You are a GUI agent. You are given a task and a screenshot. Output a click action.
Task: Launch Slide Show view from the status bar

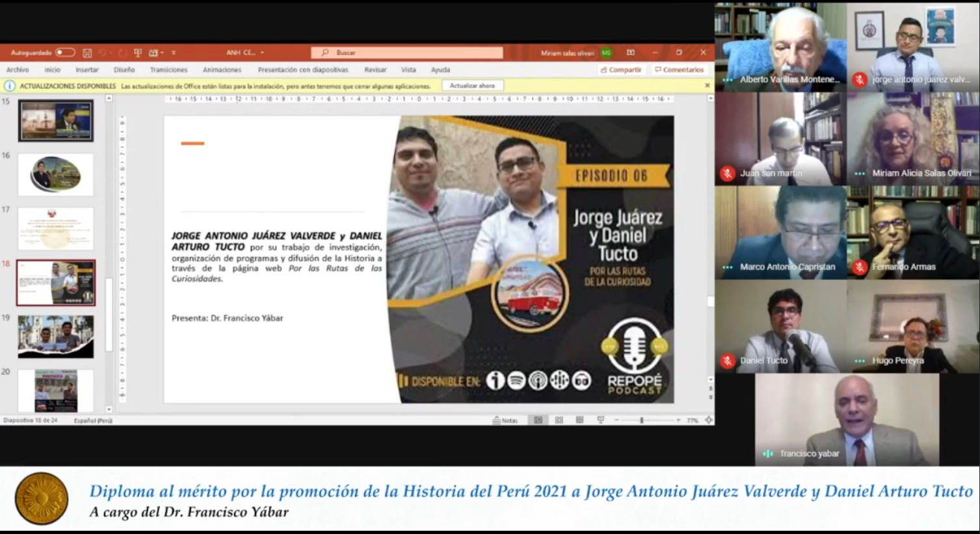click(x=600, y=420)
